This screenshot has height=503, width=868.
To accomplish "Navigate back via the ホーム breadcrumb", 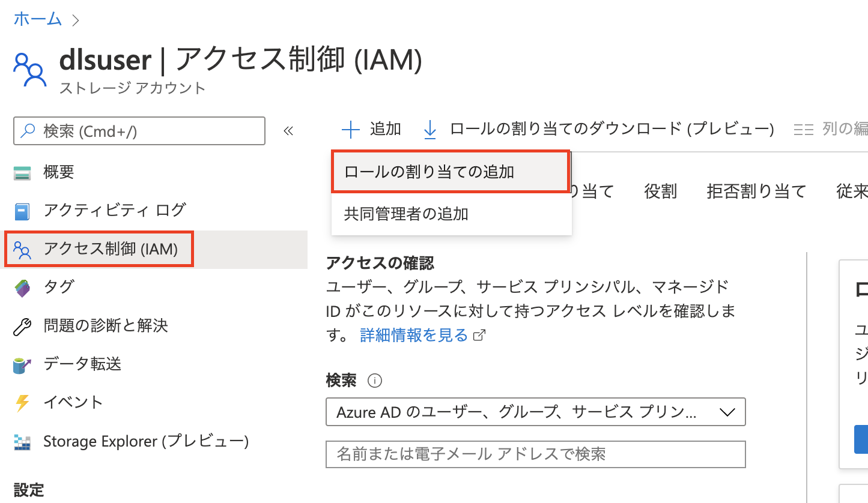I will tap(37, 19).
